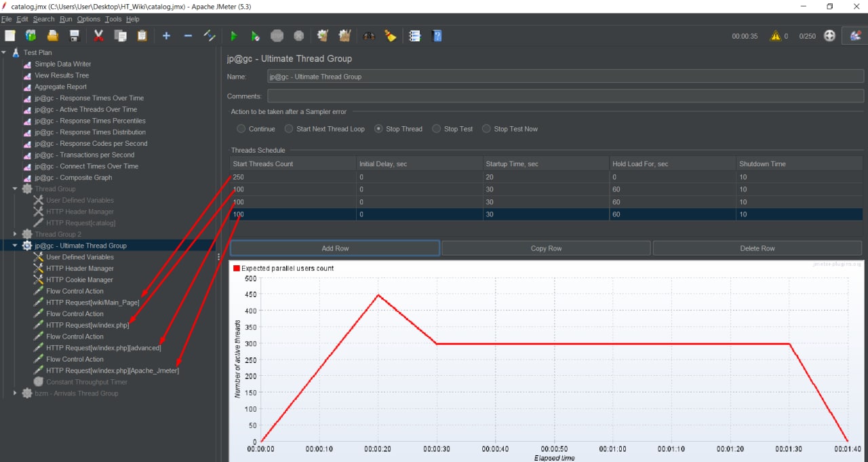Select HTTP Cookie Manager in tree
This screenshot has height=462, width=868.
point(79,280)
